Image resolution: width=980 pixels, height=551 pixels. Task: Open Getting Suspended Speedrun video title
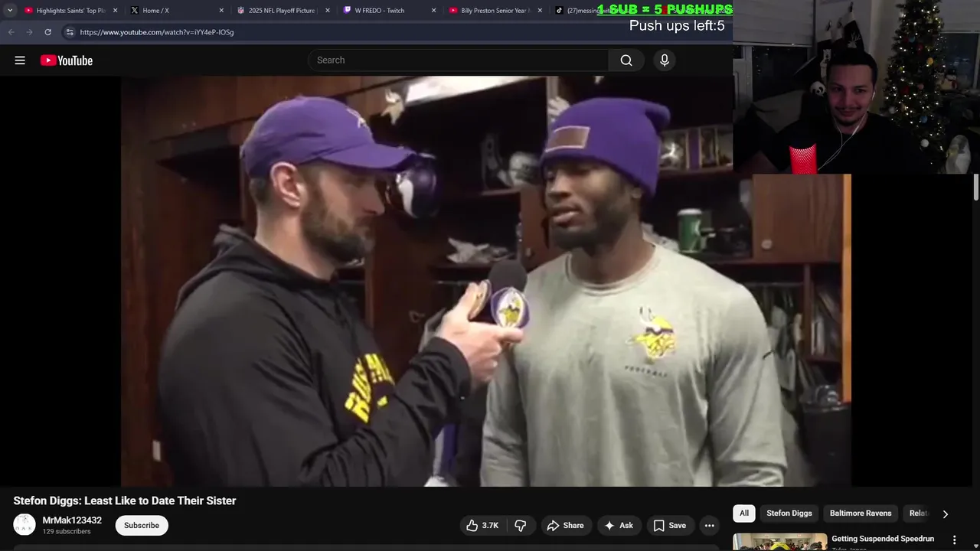tap(883, 539)
